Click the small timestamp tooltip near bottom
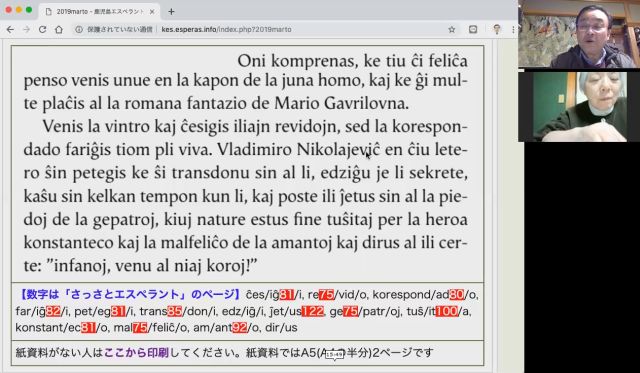 pyautogui.click(x=334, y=355)
